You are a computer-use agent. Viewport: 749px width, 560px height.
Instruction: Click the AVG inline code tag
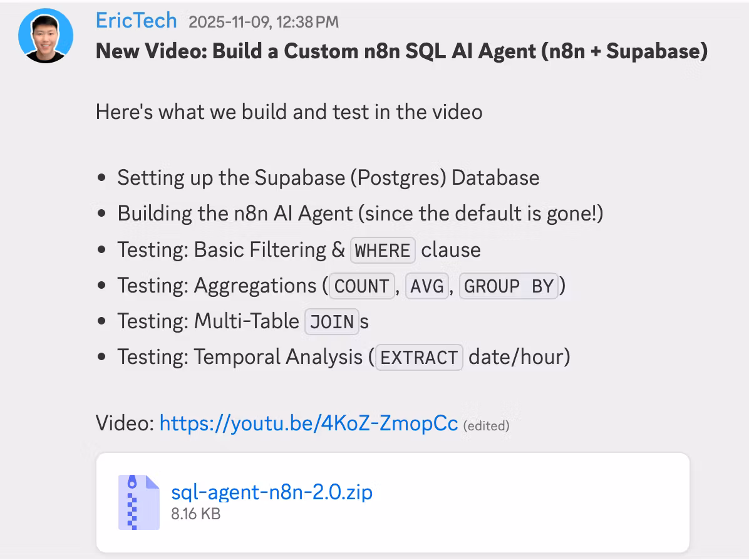[x=428, y=286]
